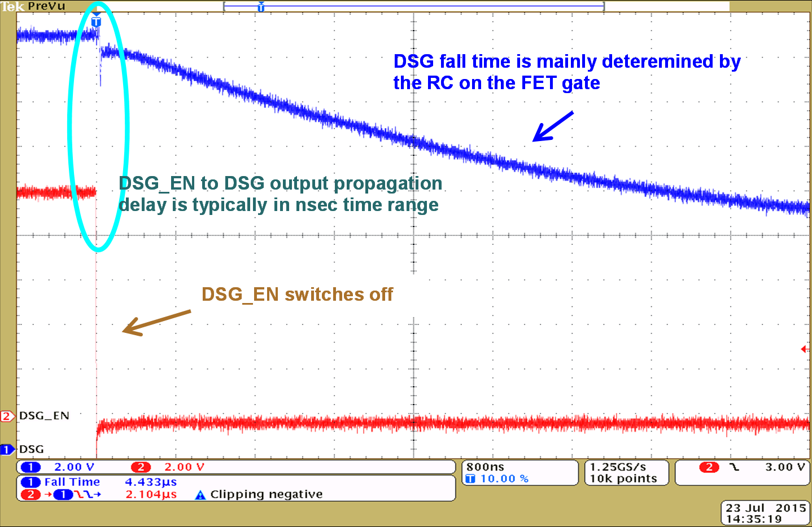Image resolution: width=812 pixels, height=527 pixels.
Task: Open the 1.25GS/s sample rate readout
Action: [618, 467]
